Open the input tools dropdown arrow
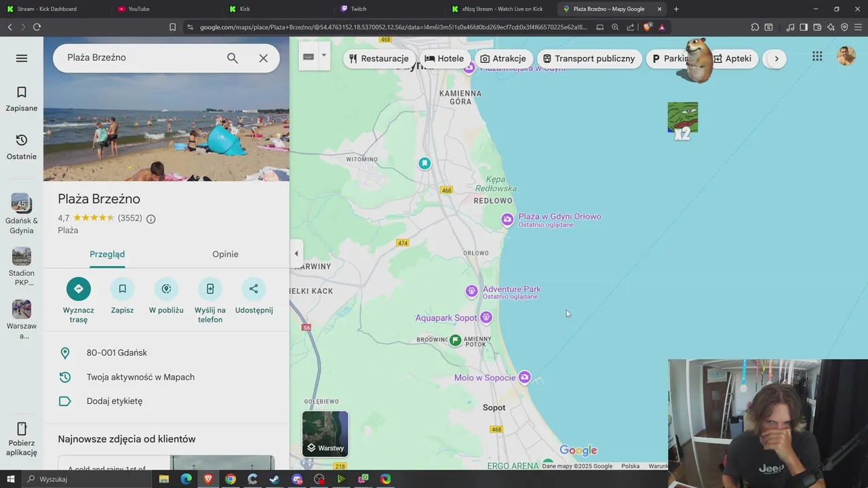This screenshot has width=868, height=488. click(323, 56)
